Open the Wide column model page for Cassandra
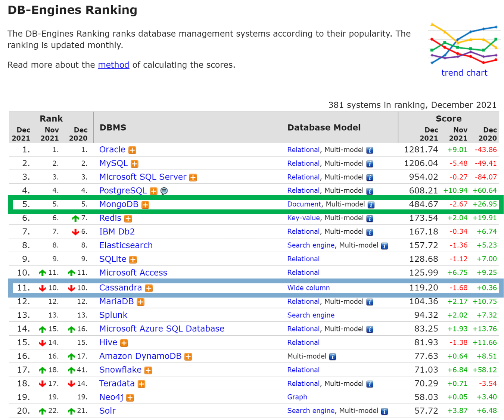The height and width of the screenshot is (420, 504). 308,288
